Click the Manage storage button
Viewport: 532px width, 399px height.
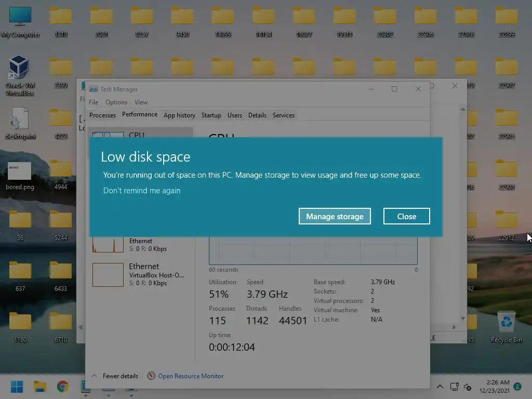(335, 216)
